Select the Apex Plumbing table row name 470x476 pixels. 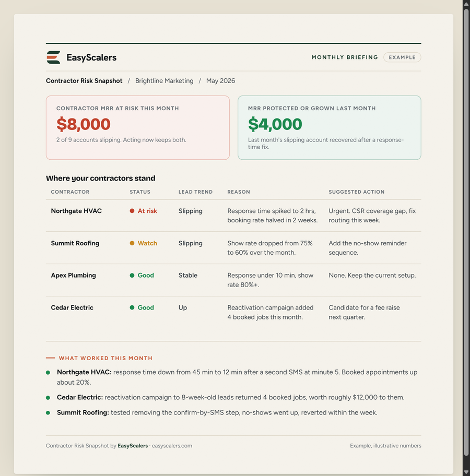pos(73,276)
